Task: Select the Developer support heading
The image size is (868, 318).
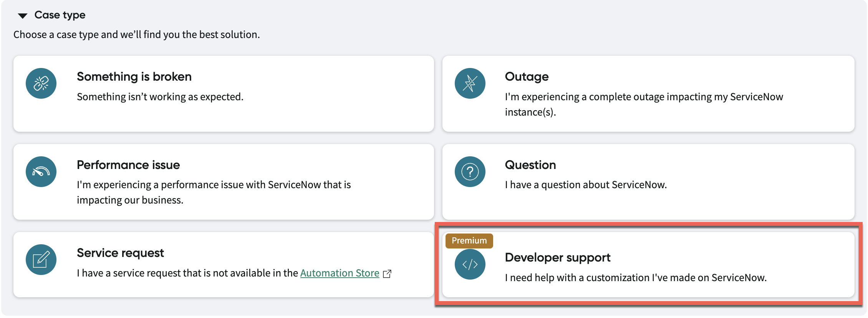Action: [558, 257]
